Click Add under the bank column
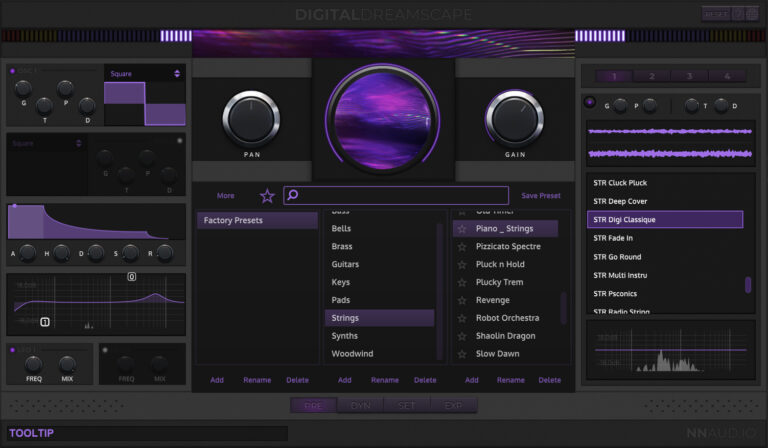This screenshot has width=768, height=448. coord(217,380)
